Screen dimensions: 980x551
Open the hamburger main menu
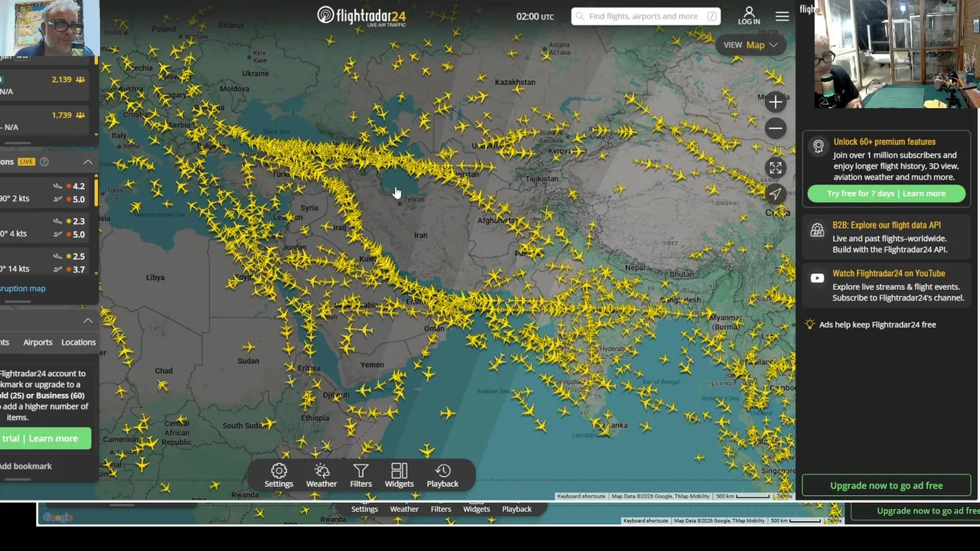782,16
